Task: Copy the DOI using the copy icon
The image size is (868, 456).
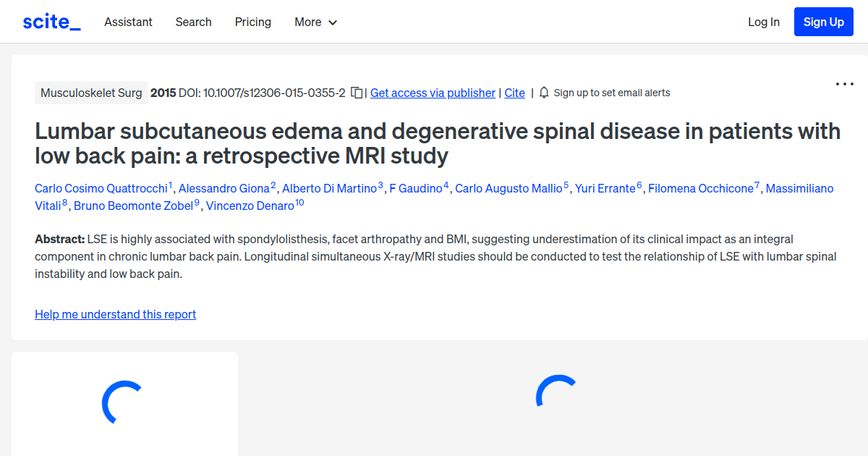Action: 355,93
